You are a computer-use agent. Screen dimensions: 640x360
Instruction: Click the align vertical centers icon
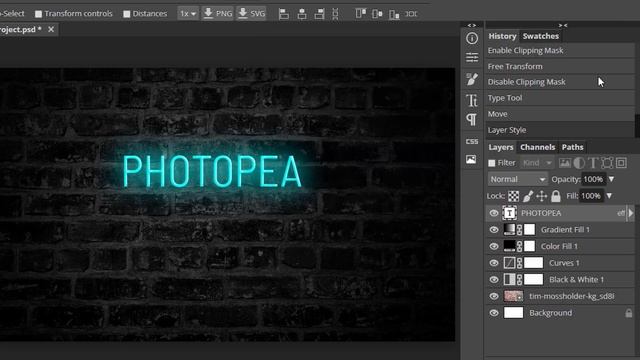(377, 14)
